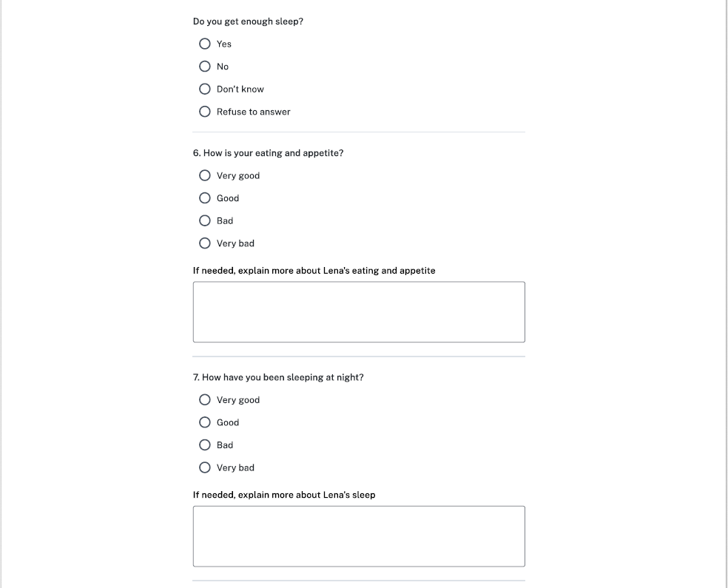Screen dimensions: 728x588
Task: Click the label about Lena's eating and appetite
Action: pos(314,271)
